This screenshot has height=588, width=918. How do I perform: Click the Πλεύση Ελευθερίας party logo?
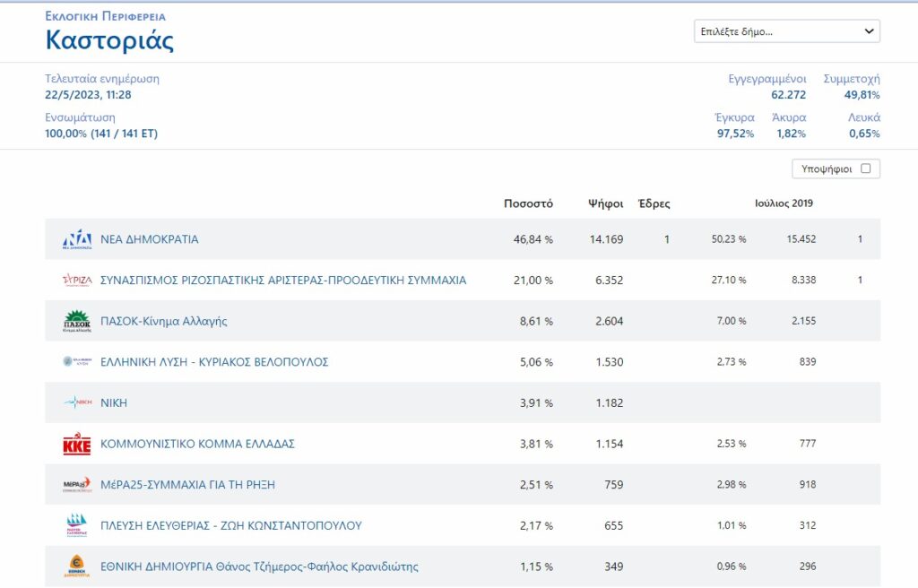pos(76,525)
